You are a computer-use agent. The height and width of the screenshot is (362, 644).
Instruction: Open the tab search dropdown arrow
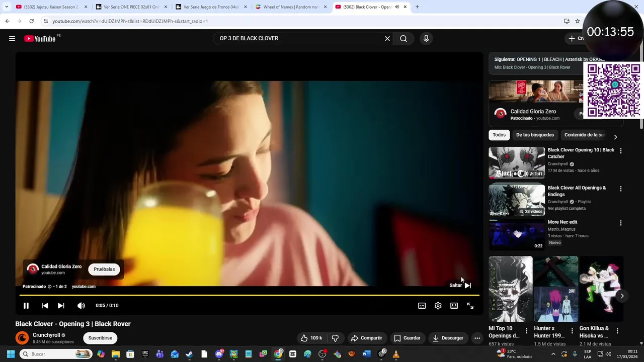pyautogui.click(x=7, y=7)
